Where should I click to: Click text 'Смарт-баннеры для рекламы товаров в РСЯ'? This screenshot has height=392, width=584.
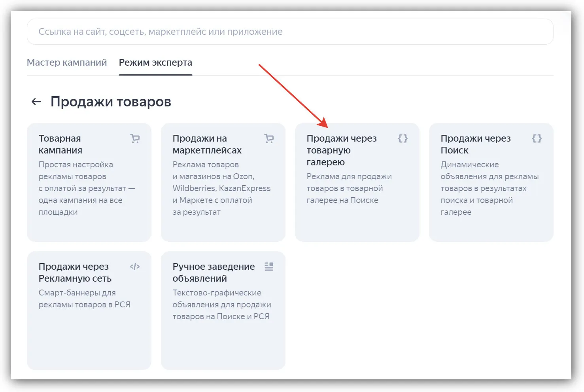pos(84,299)
